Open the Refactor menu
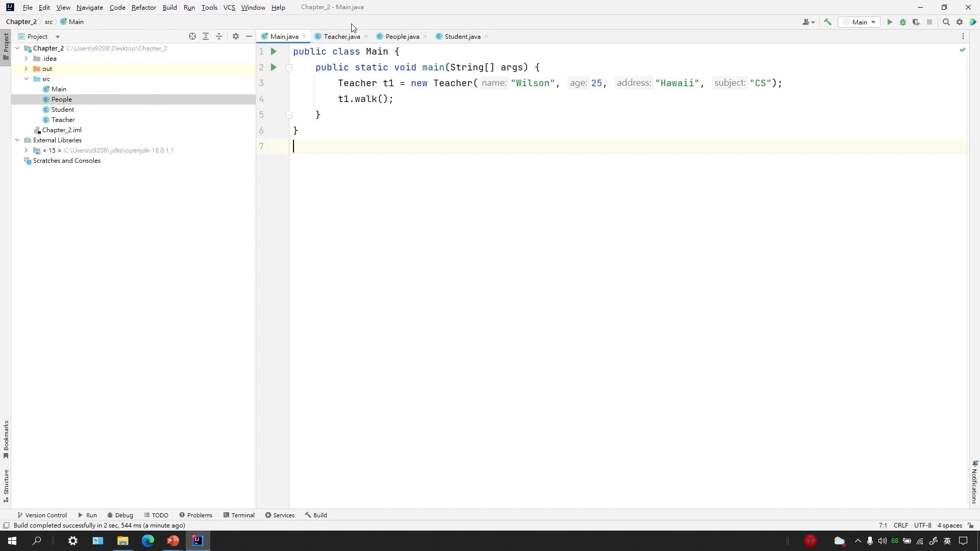The width and height of the screenshot is (980, 551). (x=143, y=7)
